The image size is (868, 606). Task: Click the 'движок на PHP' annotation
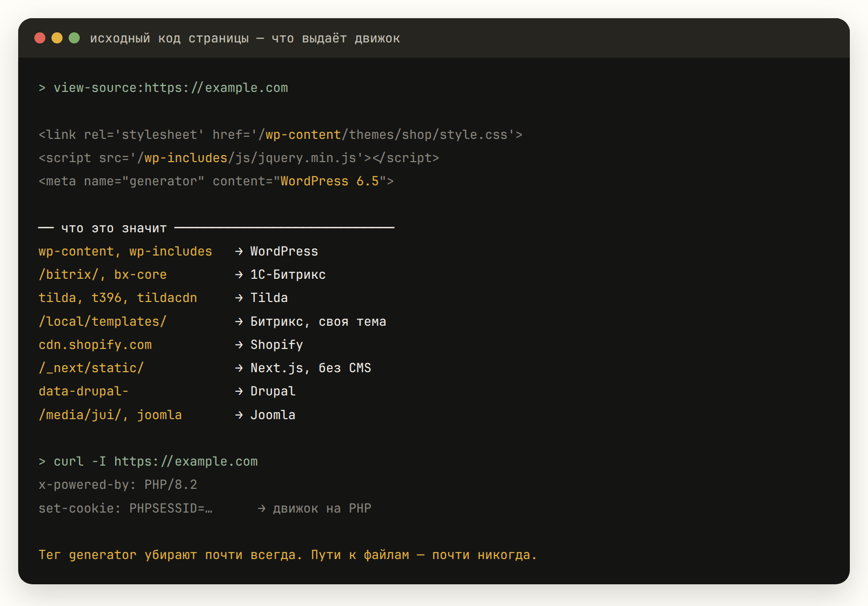coord(322,509)
